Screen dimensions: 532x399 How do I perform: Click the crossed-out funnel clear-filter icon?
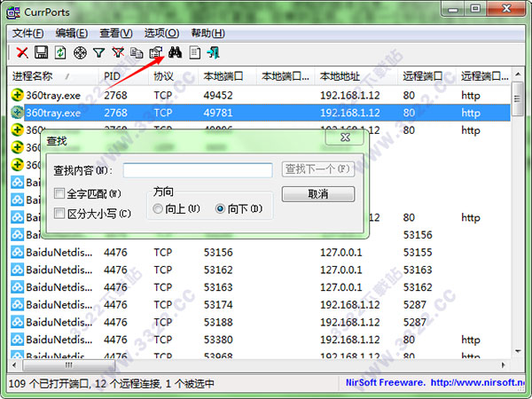click(x=118, y=52)
